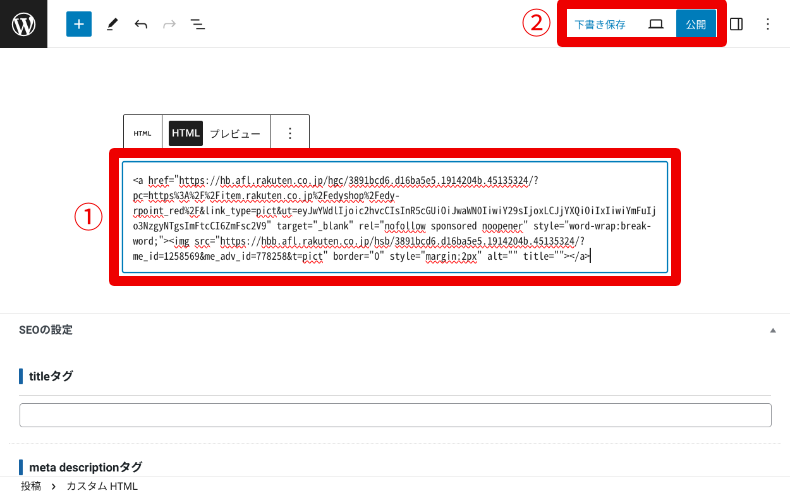Open the document overview list icon
The image size is (790, 496).
tap(198, 24)
